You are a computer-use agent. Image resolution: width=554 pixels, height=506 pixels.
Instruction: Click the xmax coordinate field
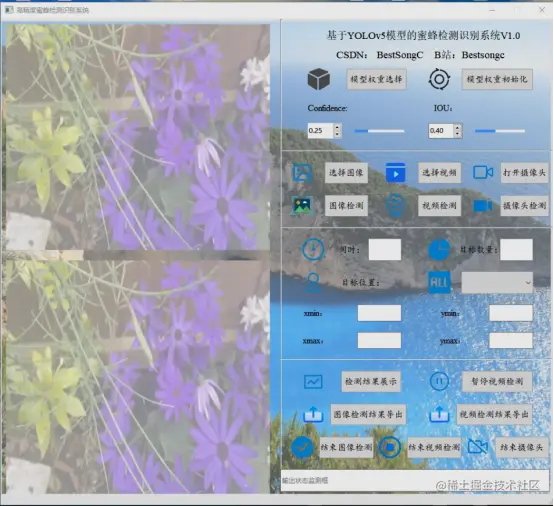(x=379, y=340)
